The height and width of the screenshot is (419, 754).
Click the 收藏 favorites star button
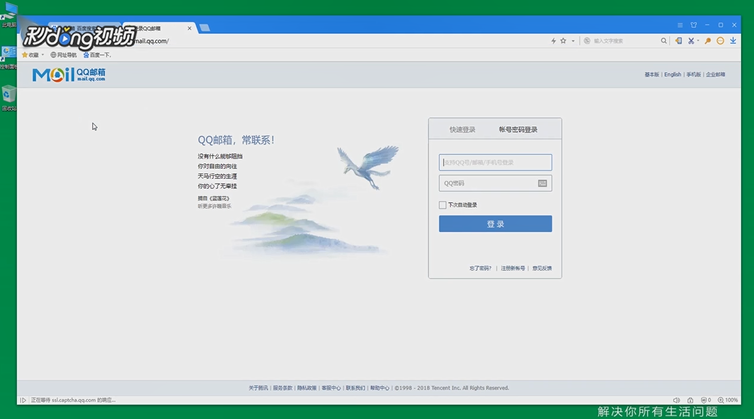pos(30,55)
